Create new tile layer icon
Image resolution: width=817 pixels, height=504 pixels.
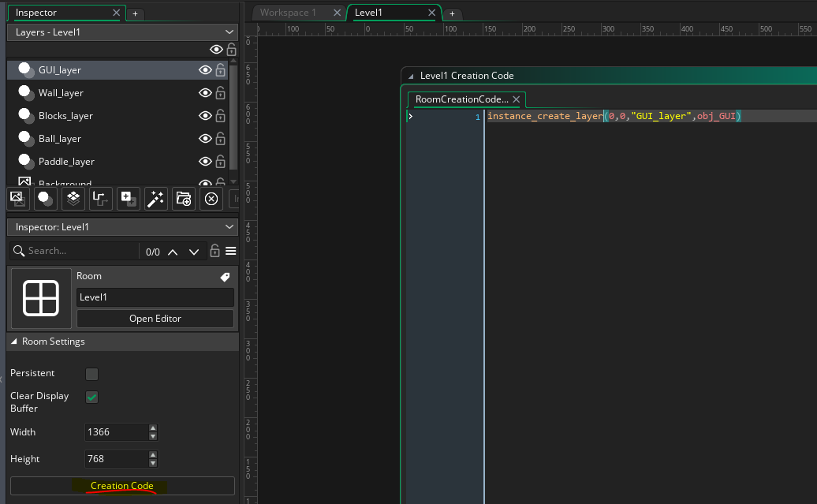(73, 199)
